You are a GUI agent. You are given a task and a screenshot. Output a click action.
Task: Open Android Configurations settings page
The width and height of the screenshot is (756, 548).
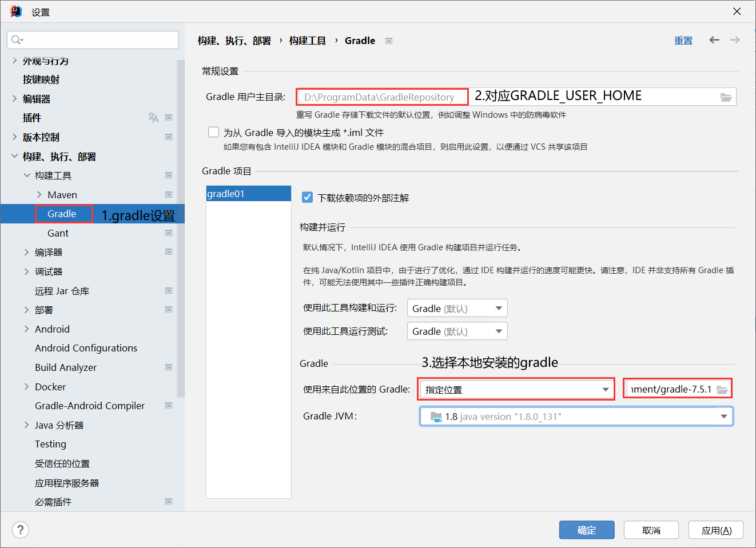point(86,348)
